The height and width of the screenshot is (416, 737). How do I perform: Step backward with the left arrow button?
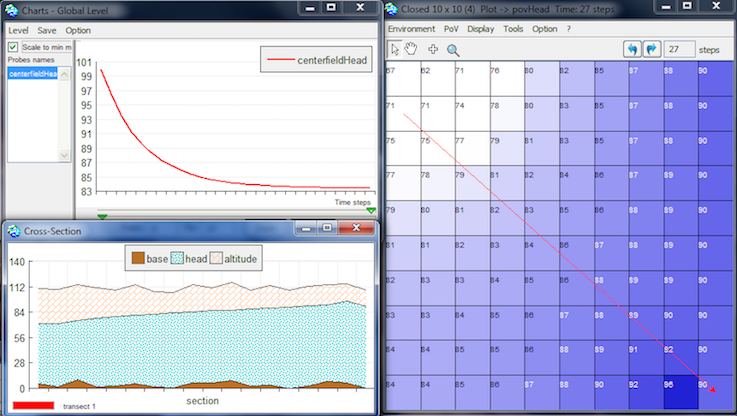[x=632, y=49]
